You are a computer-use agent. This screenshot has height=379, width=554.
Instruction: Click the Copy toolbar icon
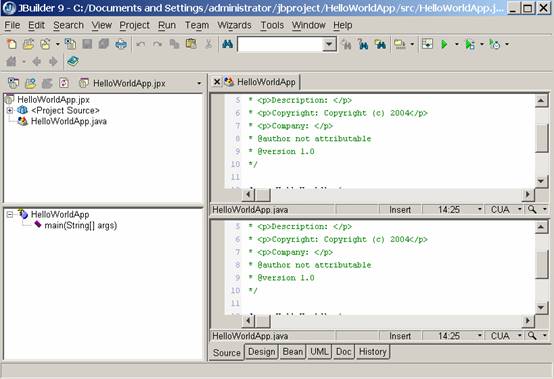(x=174, y=44)
